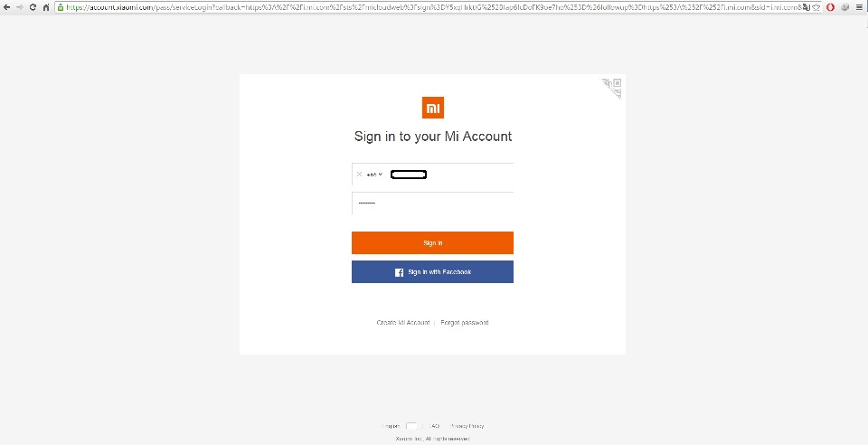Open Create Mi Account link
This screenshot has width=868, height=445.
pyautogui.click(x=403, y=323)
